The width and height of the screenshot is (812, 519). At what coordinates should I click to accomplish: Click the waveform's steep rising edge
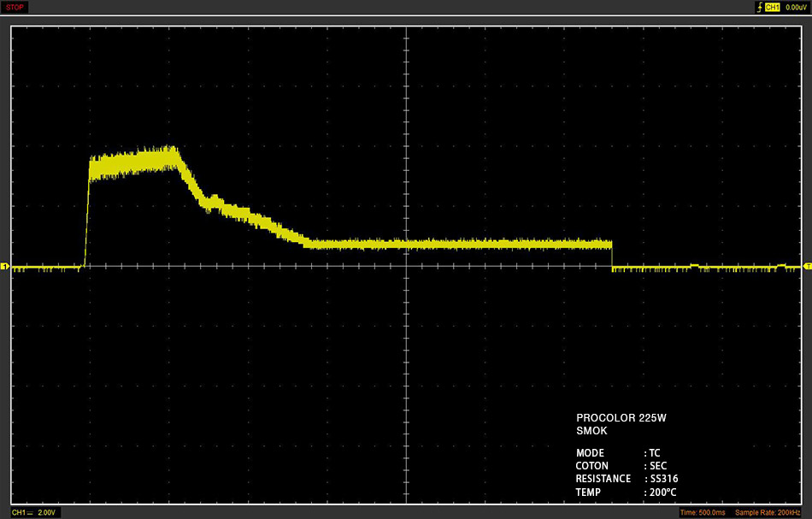(x=87, y=217)
